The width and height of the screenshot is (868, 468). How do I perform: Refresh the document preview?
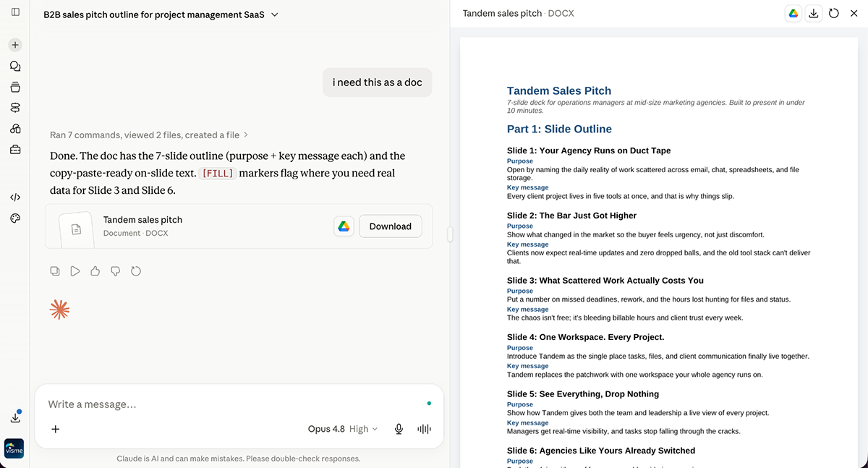834,13
